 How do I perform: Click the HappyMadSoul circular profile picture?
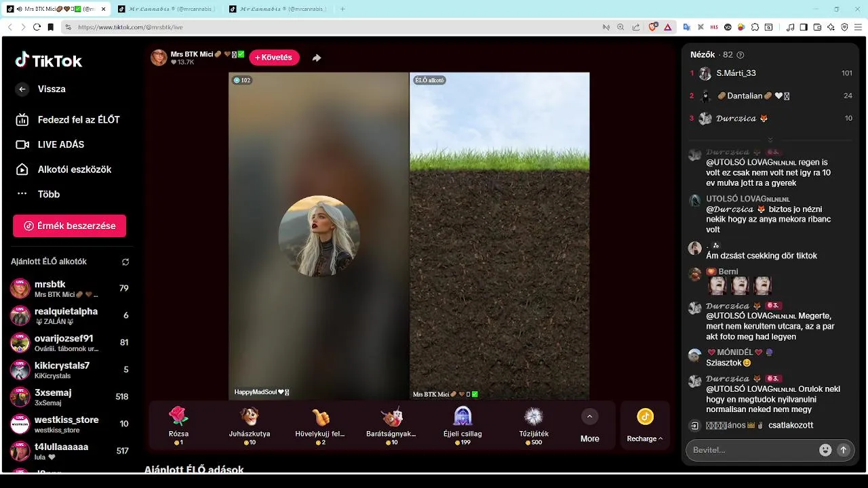click(319, 236)
